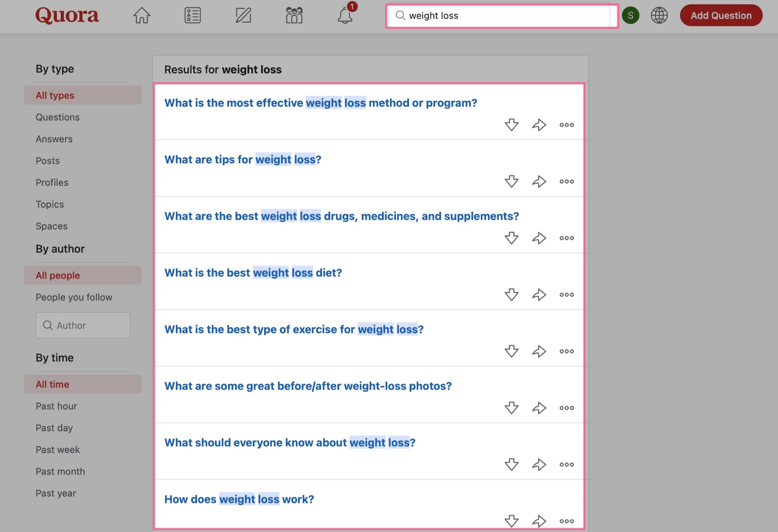Open more options for 'most effective weight loss method'
Viewport: 778px width, 532px height.
566,125
